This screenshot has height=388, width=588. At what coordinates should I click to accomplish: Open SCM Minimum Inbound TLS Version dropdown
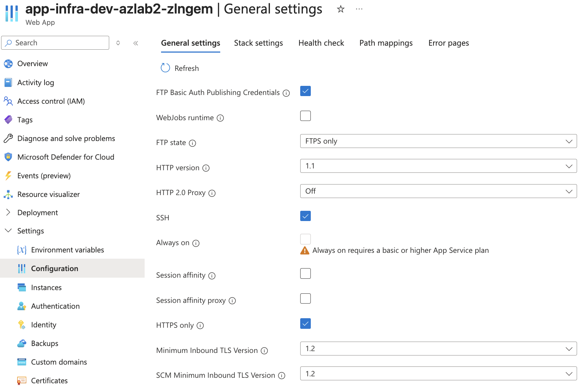pyautogui.click(x=438, y=373)
